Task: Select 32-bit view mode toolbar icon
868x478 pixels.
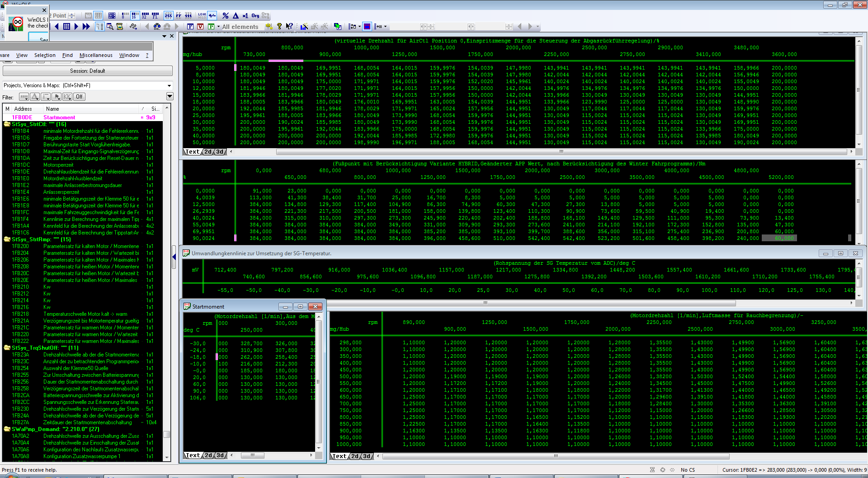Action: [x=145, y=15]
